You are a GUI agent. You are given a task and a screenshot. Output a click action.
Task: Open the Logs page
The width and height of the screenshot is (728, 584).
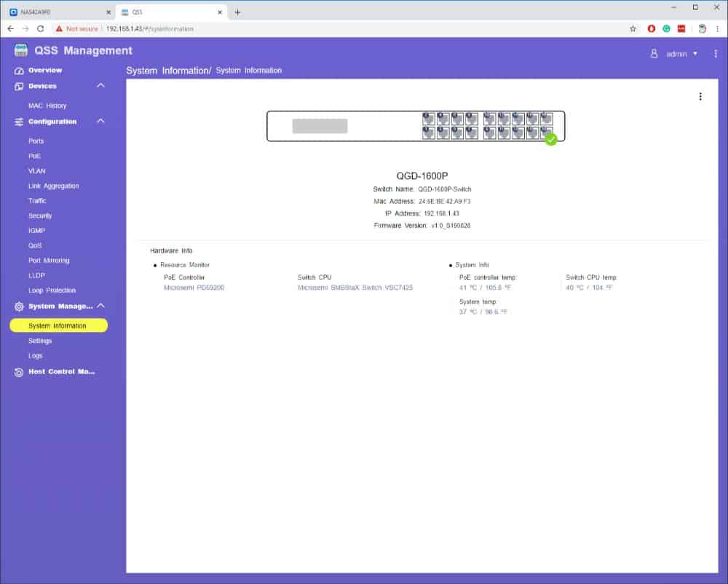(36, 356)
